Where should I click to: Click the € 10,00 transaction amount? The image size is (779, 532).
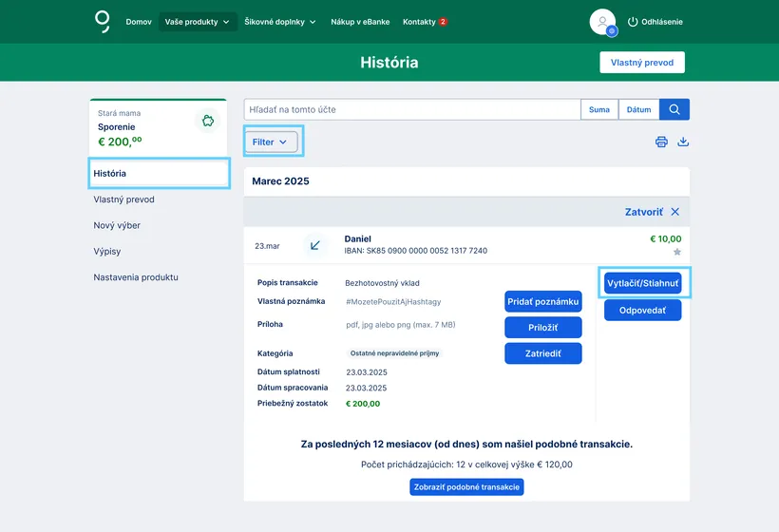(666, 239)
